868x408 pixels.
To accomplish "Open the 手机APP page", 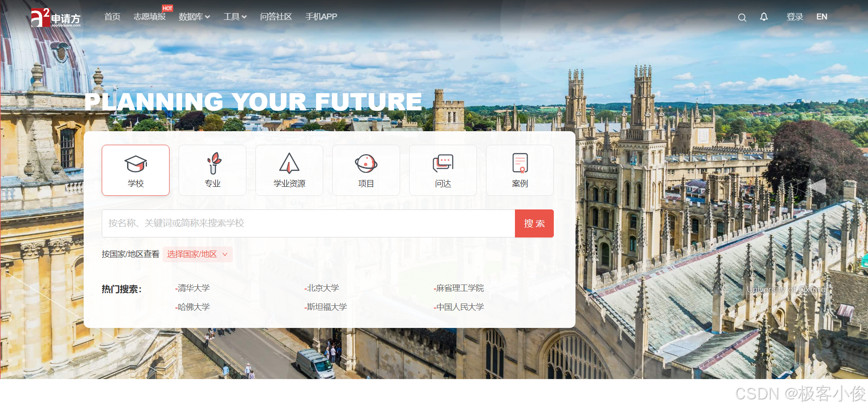I will click(321, 17).
